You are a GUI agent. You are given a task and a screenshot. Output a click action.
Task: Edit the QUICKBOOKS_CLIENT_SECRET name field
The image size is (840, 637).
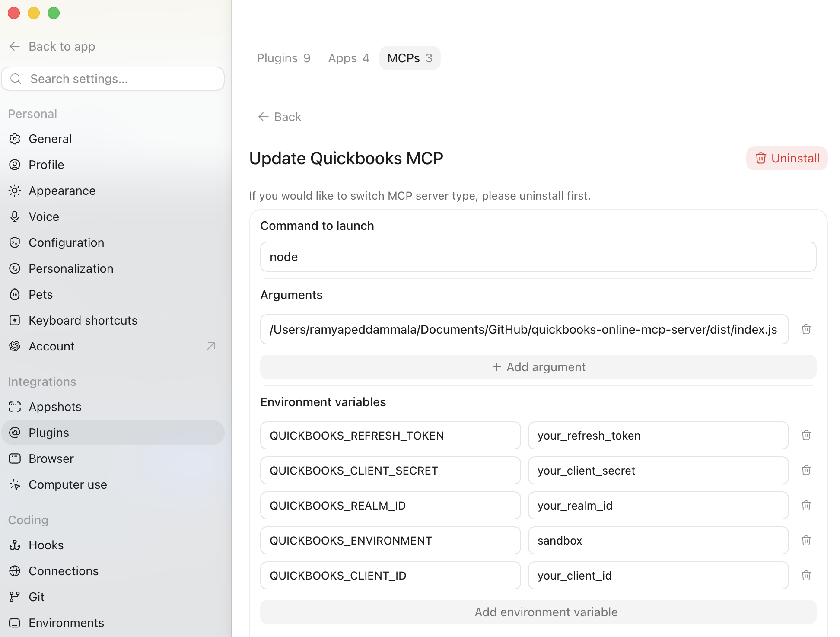point(391,470)
